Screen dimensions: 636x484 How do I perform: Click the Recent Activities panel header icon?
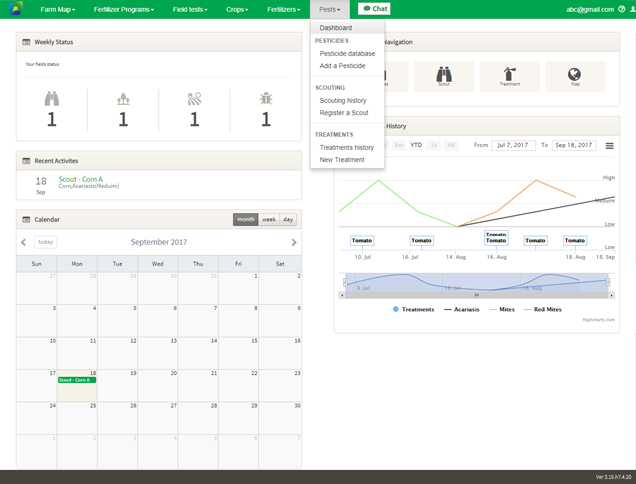26,161
